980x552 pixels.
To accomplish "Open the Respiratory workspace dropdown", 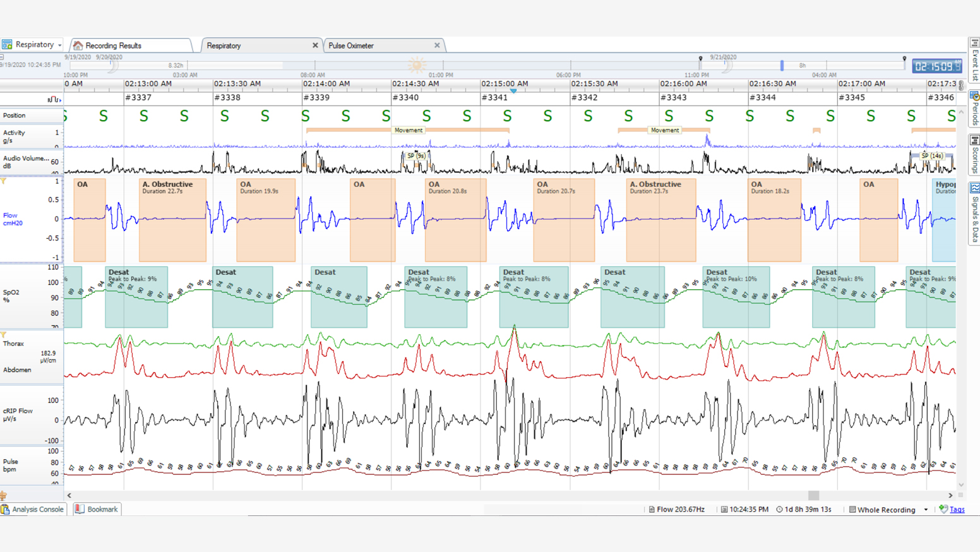I will point(59,45).
